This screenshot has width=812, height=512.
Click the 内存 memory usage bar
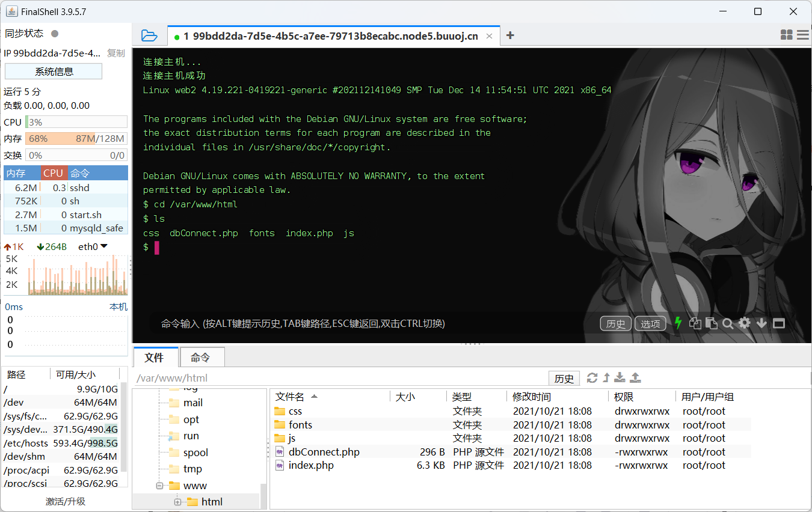76,139
